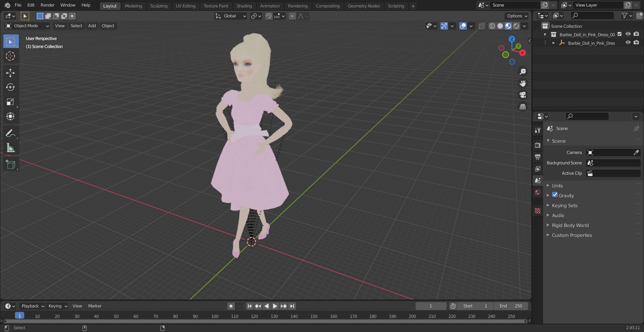Click the viewport zoom magnifier icon
The image size is (644, 332).
tap(522, 72)
